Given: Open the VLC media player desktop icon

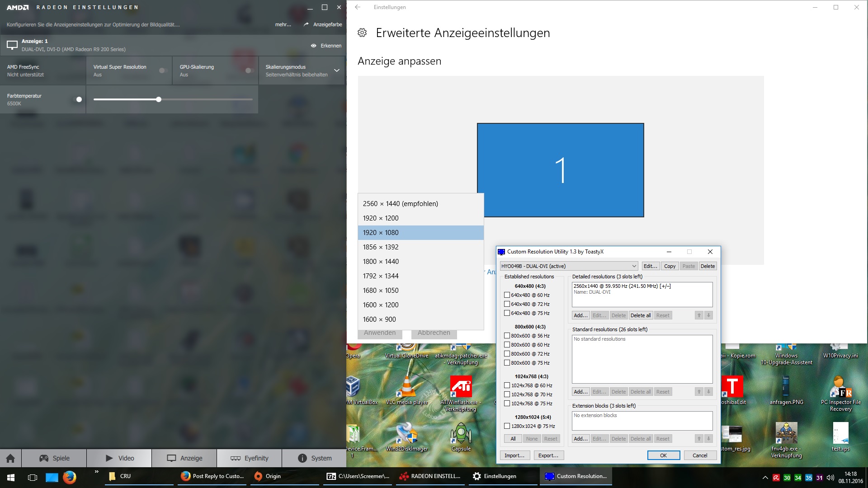Looking at the screenshot, I should tap(406, 387).
